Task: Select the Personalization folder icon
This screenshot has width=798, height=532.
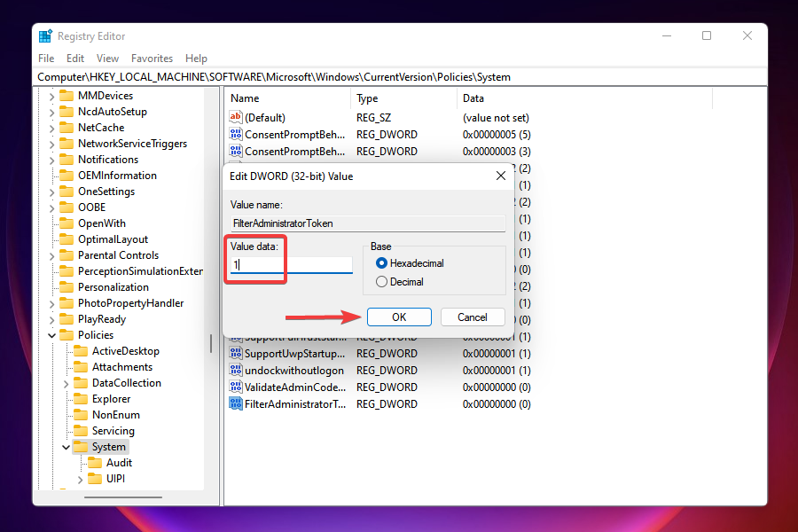Action: (x=66, y=287)
